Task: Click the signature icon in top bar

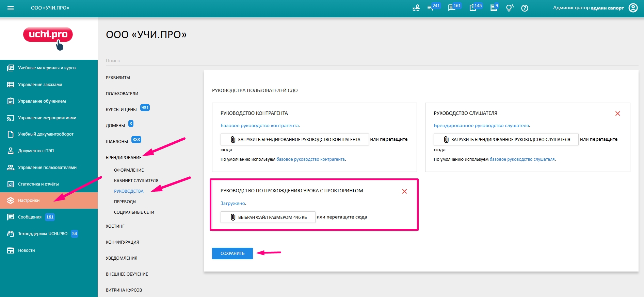Action: pos(416,8)
